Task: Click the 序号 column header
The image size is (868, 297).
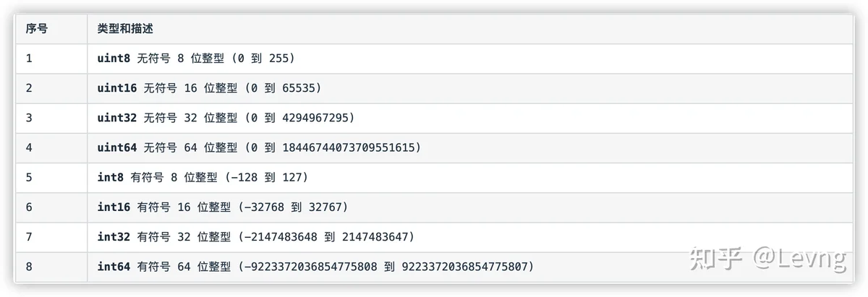Action: pos(36,29)
